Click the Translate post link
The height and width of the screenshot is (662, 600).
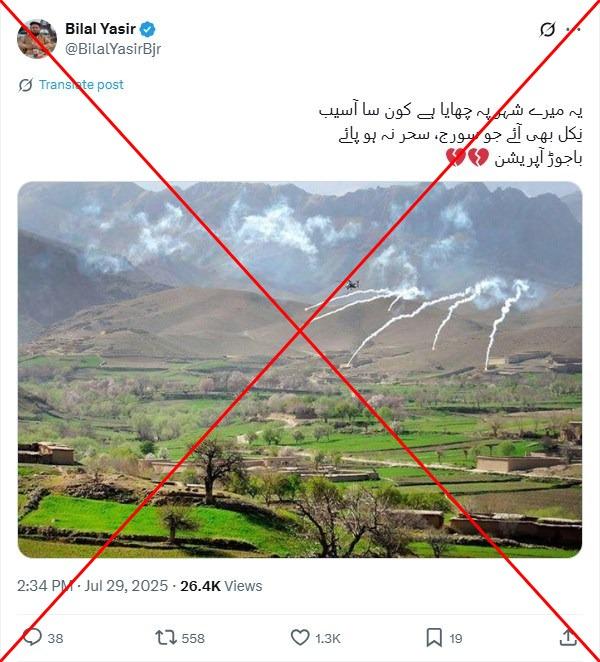tap(81, 85)
